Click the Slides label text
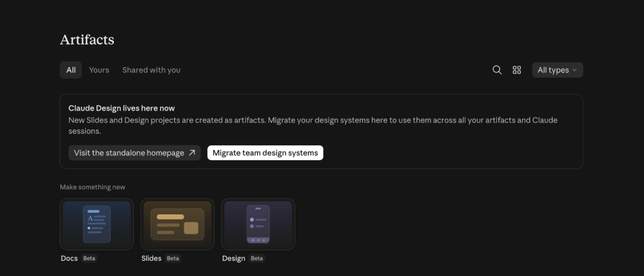 click(151, 258)
